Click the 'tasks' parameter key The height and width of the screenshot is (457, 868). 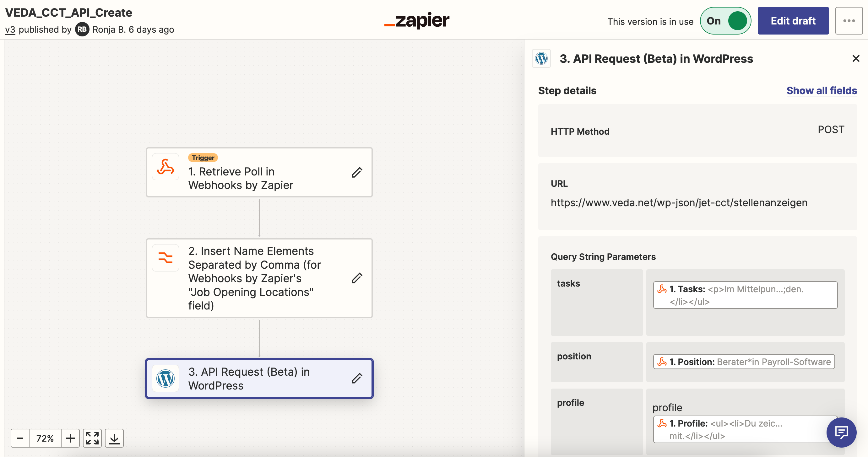click(568, 283)
